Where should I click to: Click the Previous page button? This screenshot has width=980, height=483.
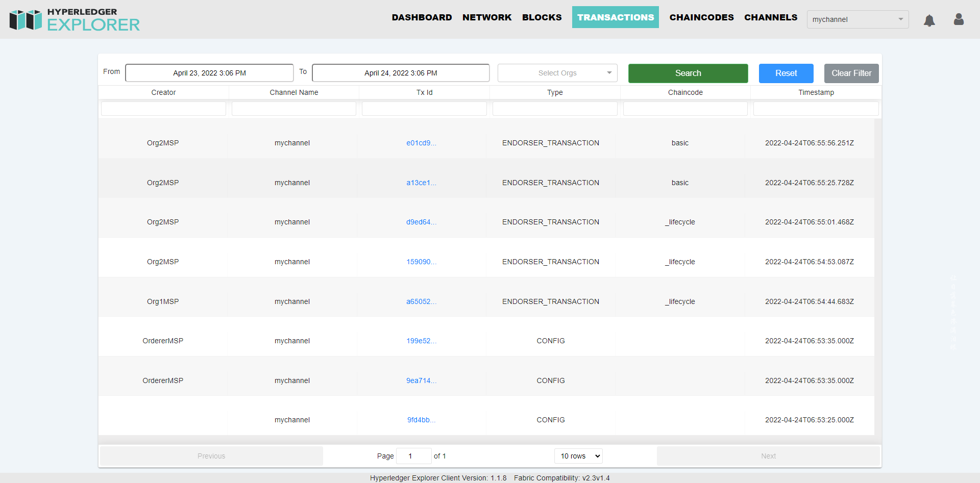211,456
